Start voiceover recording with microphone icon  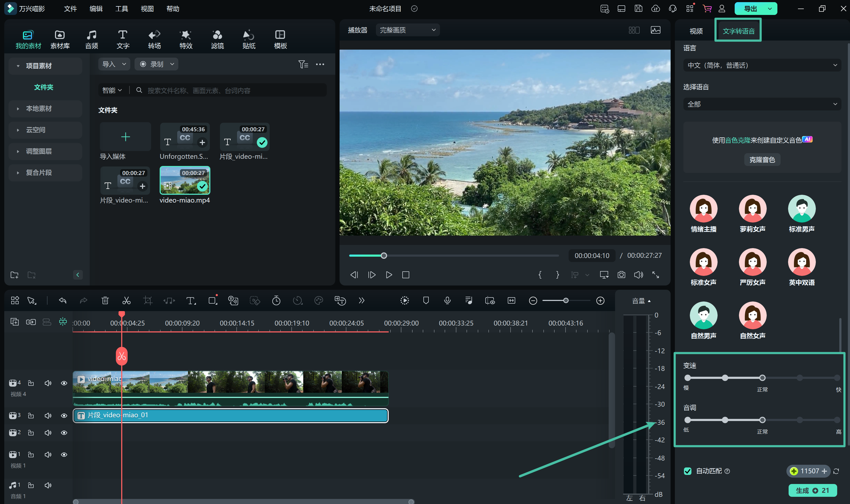click(447, 301)
